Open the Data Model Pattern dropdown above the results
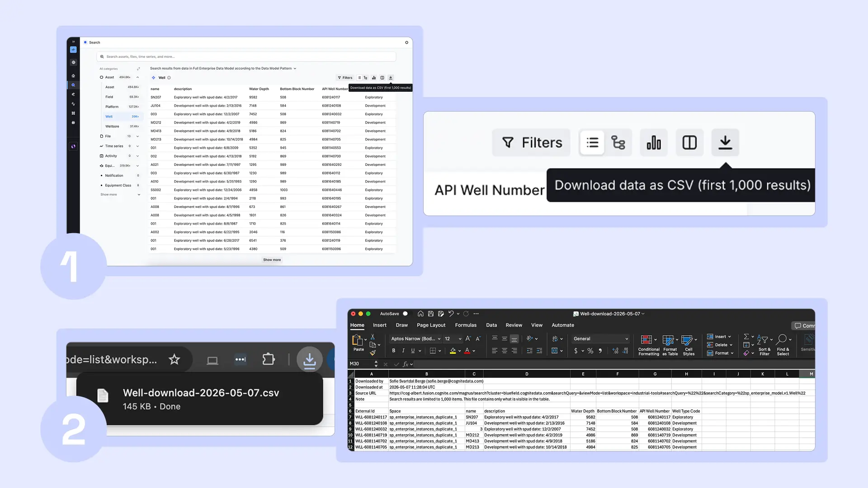The height and width of the screenshot is (488, 868). 295,69
